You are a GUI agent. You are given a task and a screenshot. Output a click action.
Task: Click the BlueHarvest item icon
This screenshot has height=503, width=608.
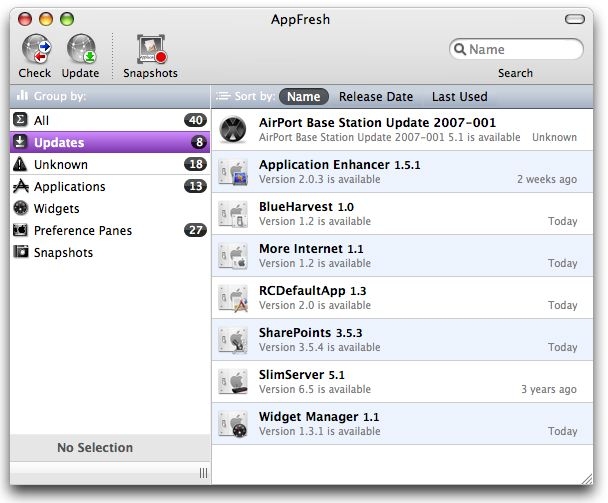[233, 214]
